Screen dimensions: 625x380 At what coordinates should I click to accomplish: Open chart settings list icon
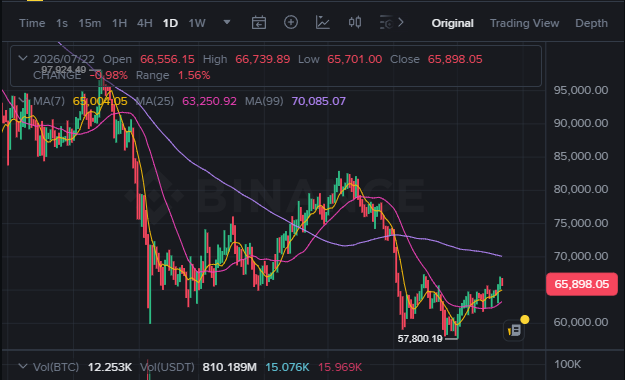point(386,23)
